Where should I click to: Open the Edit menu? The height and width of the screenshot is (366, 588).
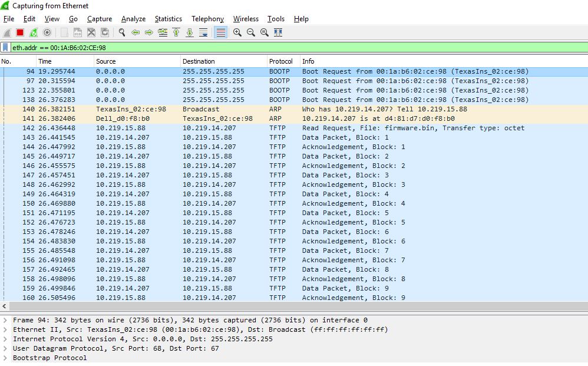tap(29, 19)
